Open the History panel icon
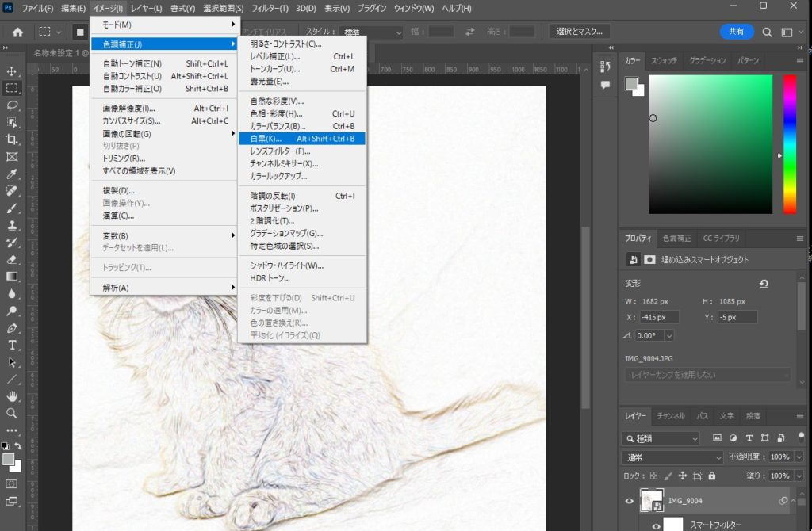The image size is (812, 531). click(x=605, y=67)
